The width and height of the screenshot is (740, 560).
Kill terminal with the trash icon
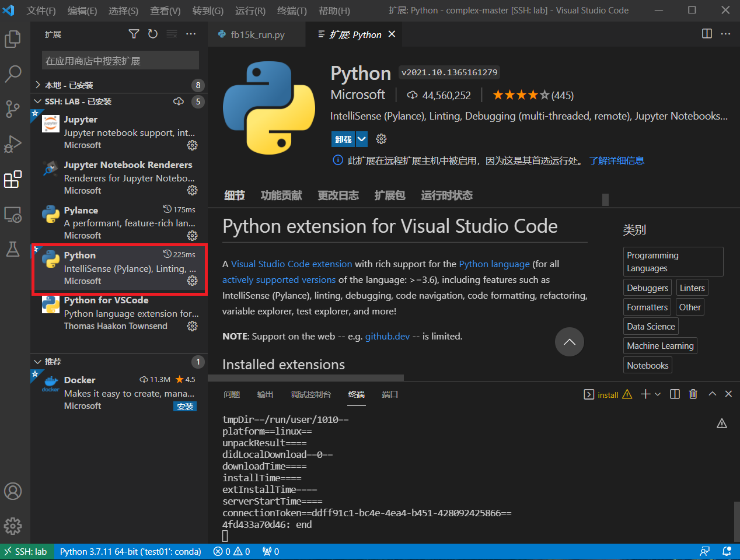coord(693,394)
